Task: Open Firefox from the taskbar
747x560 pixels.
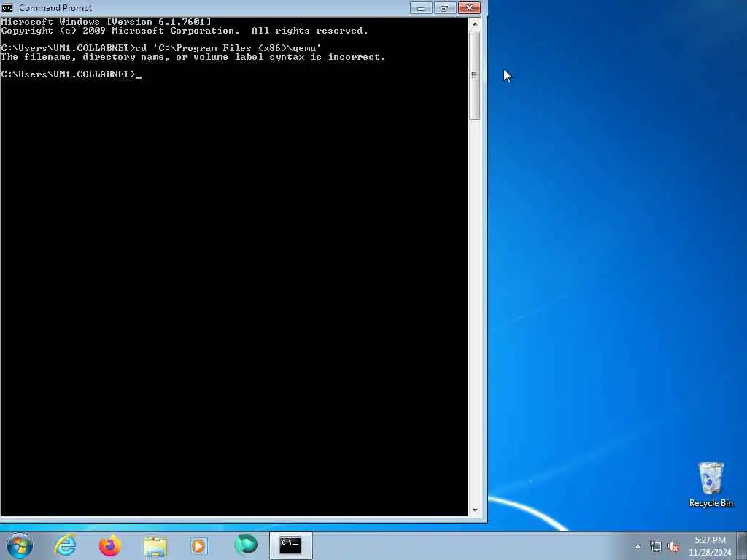Action: (109, 545)
